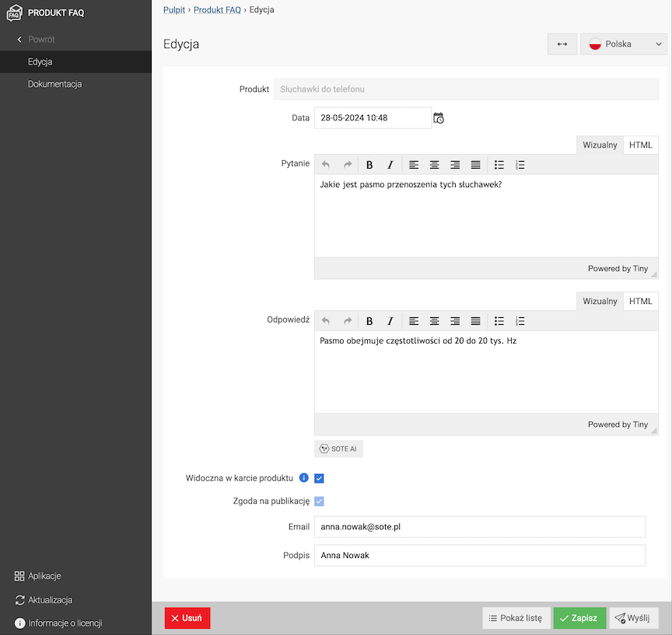Center-align text in the Odpowiedź editor
The height and width of the screenshot is (635, 672).
click(434, 320)
